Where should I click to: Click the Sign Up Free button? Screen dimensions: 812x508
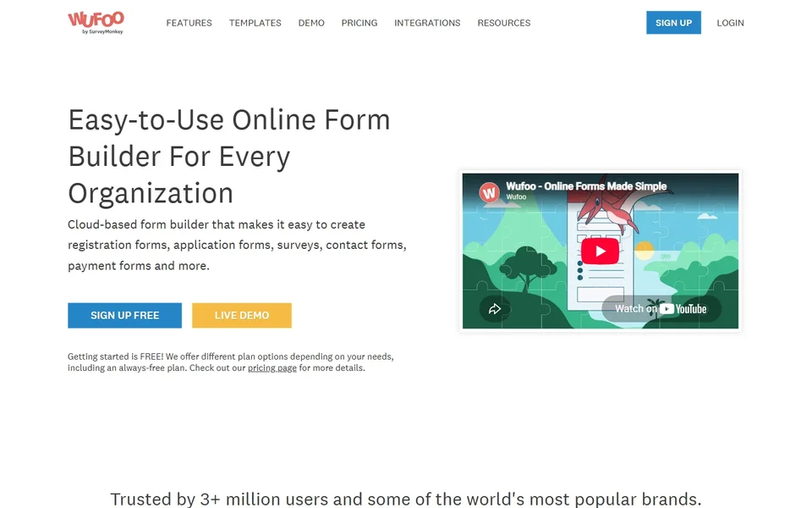(125, 315)
